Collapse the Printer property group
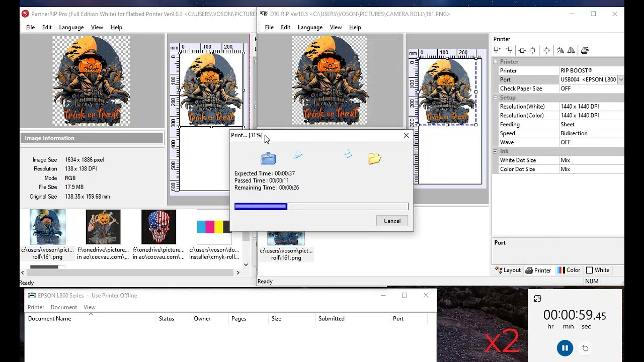This screenshot has height=362, width=644. click(x=495, y=62)
